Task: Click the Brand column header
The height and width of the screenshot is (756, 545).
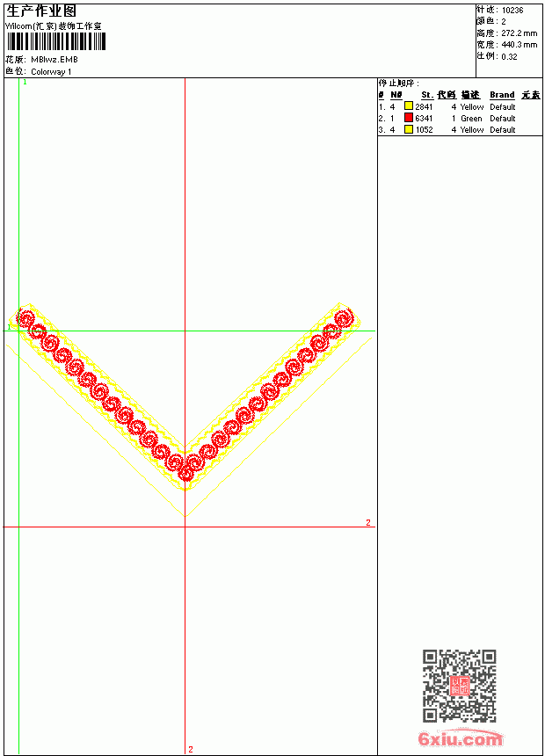Action: coord(502,95)
